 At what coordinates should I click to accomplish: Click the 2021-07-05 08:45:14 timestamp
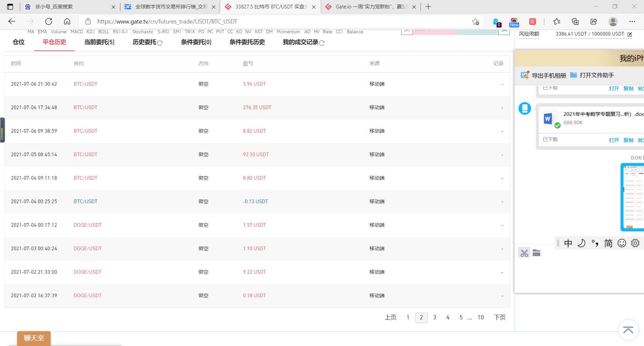(x=34, y=155)
